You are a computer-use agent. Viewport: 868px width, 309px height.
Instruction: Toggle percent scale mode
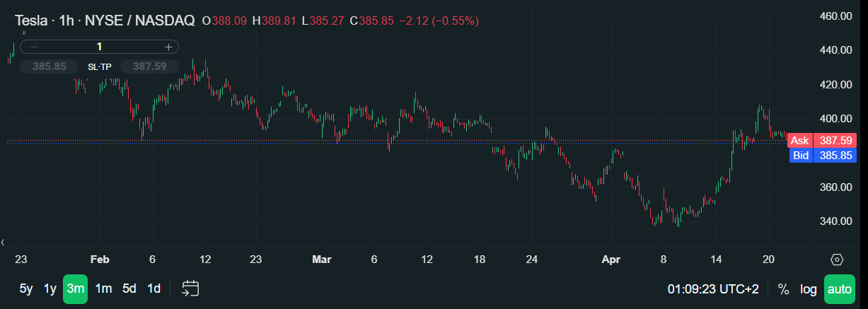(x=783, y=289)
